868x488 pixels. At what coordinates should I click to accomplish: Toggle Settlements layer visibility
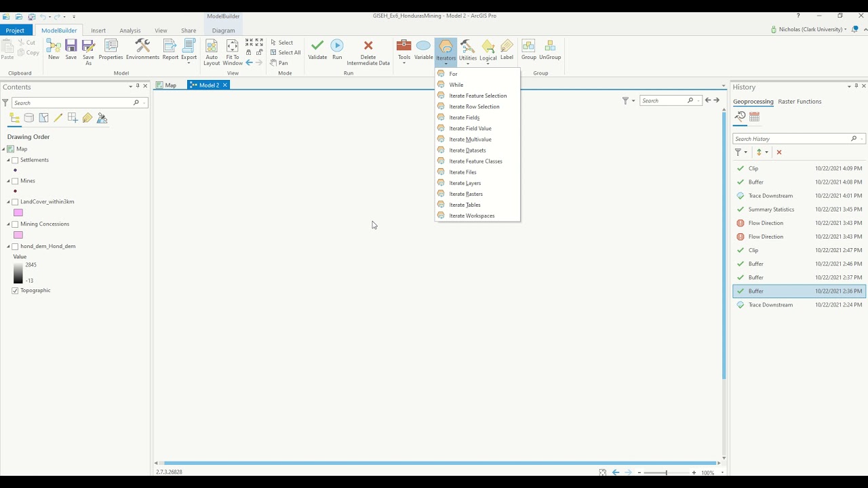point(16,160)
